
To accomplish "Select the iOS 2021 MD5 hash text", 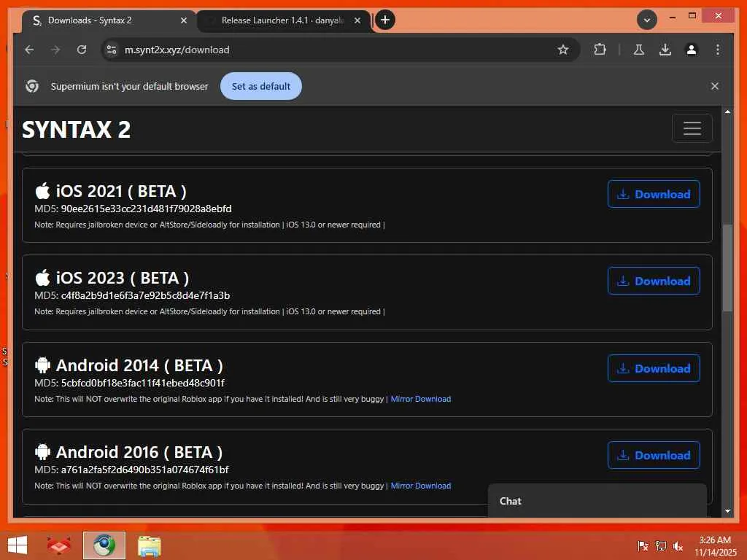I will coord(146,209).
